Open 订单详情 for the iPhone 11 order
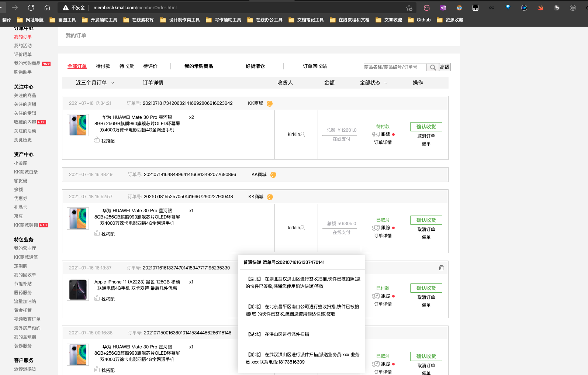 click(x=383, y=304)
